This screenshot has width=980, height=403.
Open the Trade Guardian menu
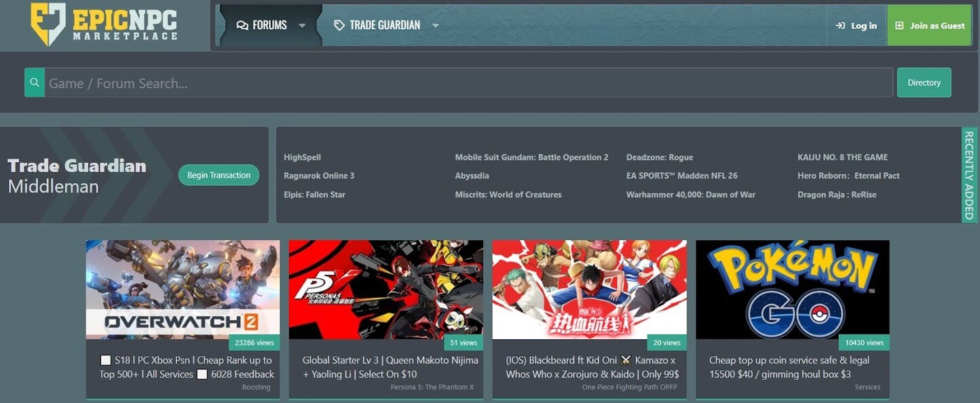[385, 25]
